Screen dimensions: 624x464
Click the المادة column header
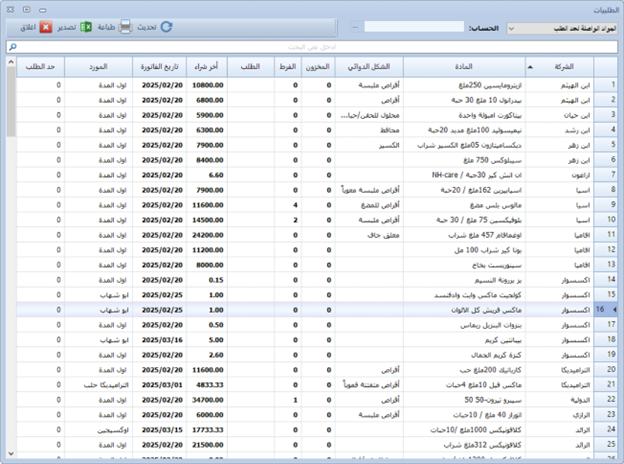[464, 66]
